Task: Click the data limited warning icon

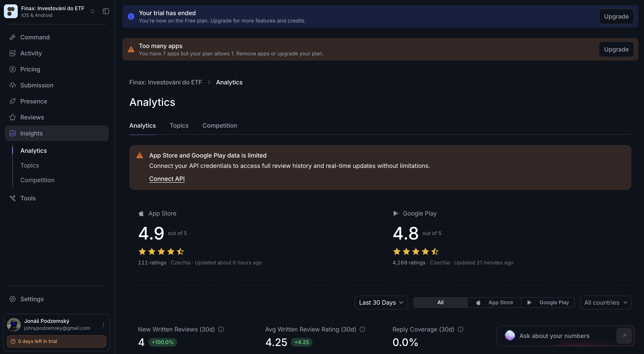Action: coord(140,155)
